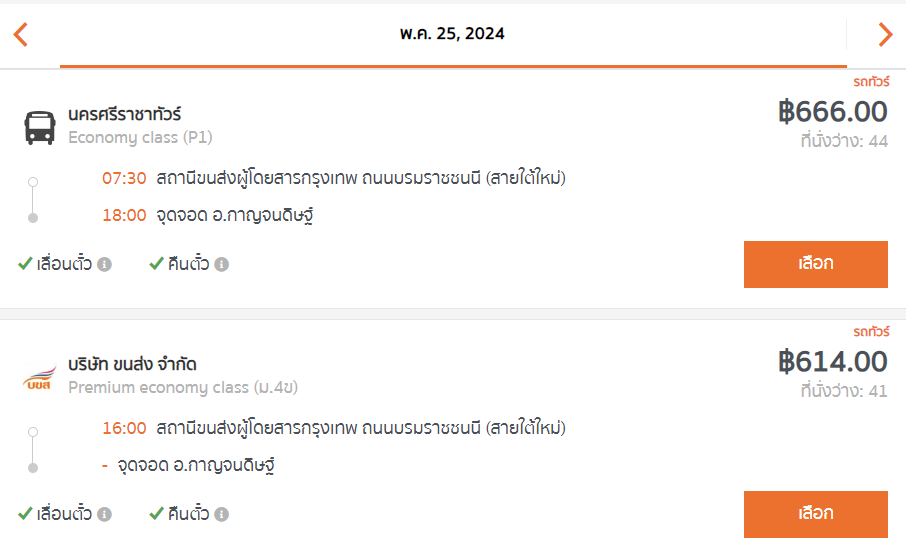Click green checkmark next to second คืนตั๋ว
The image size is (906, 552).
157,514
